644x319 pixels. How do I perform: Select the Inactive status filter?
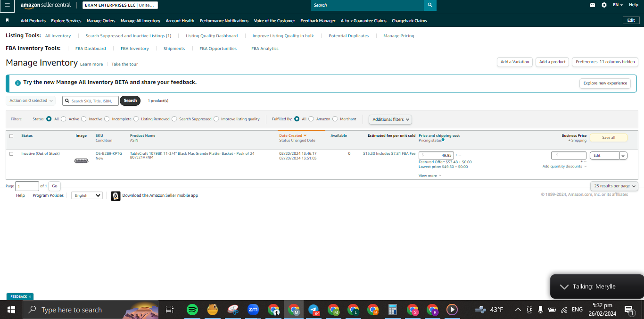(84, 119)
